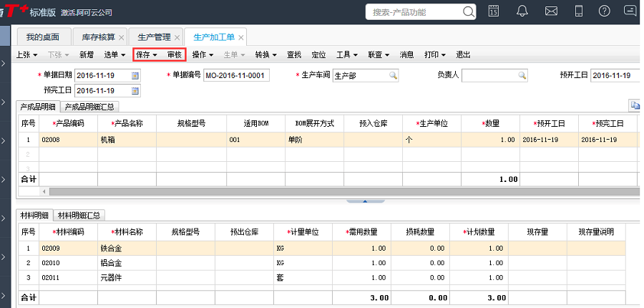644x308 pixels.
Task: Click the 单据编号 input field
Action: [x=236, y=75]
